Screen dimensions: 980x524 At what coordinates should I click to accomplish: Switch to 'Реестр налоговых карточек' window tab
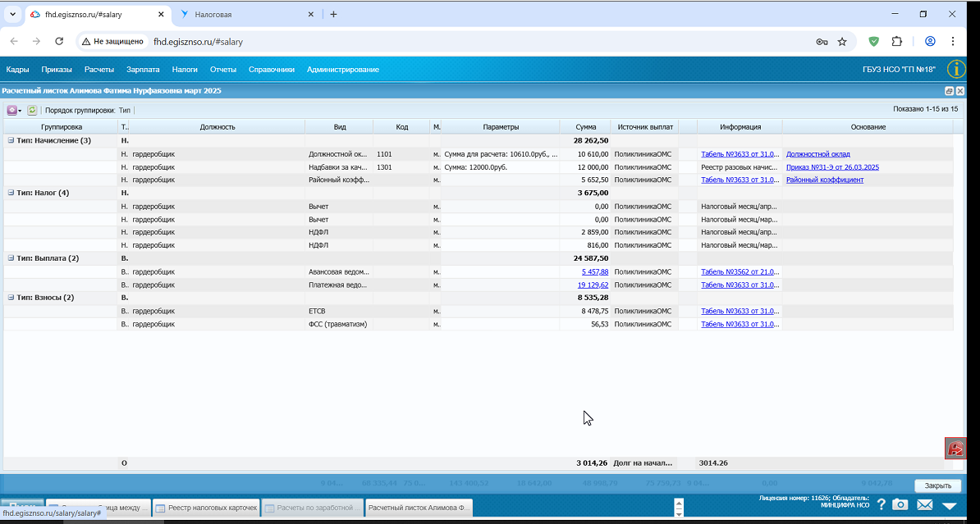[x=206, y=508]
